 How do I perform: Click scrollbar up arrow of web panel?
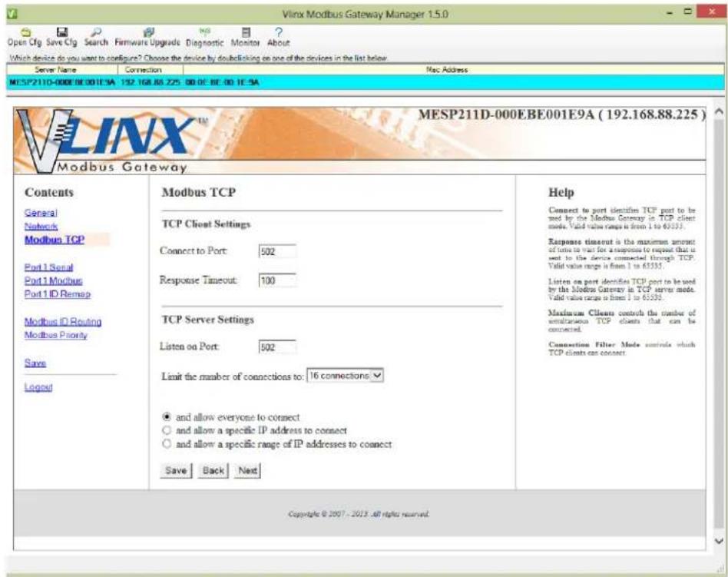(x=719, y=111)
